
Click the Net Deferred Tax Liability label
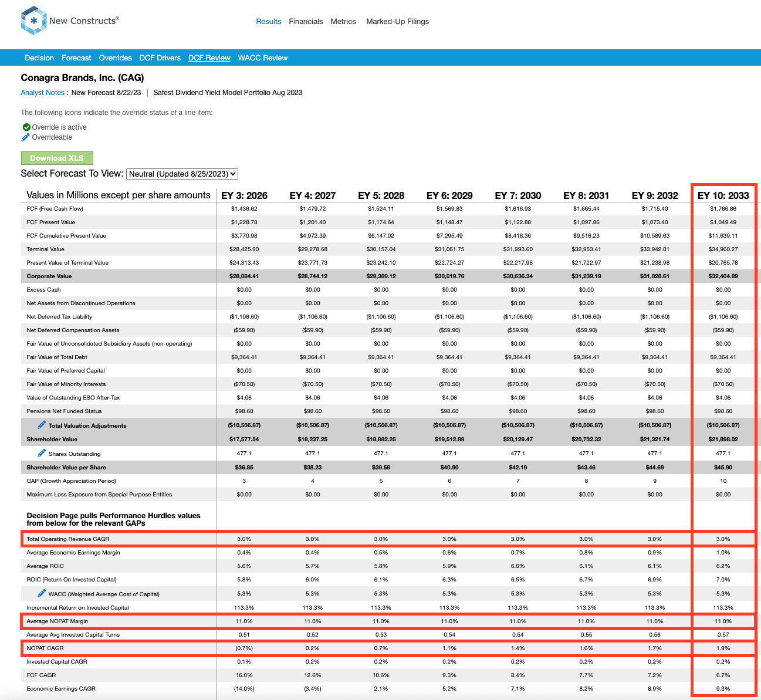click(59, 316)
